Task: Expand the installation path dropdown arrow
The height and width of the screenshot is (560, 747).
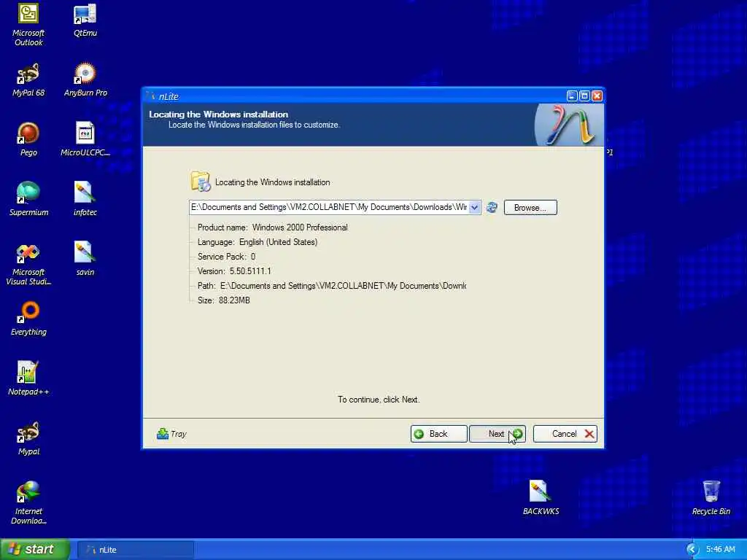Action: (474, 208)
